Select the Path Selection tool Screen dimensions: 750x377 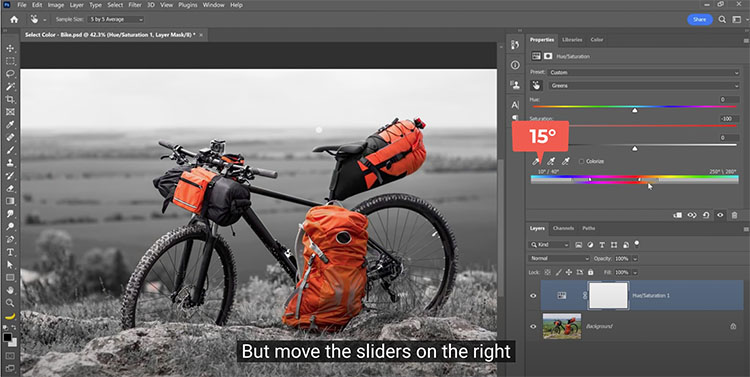coord(10,265)
